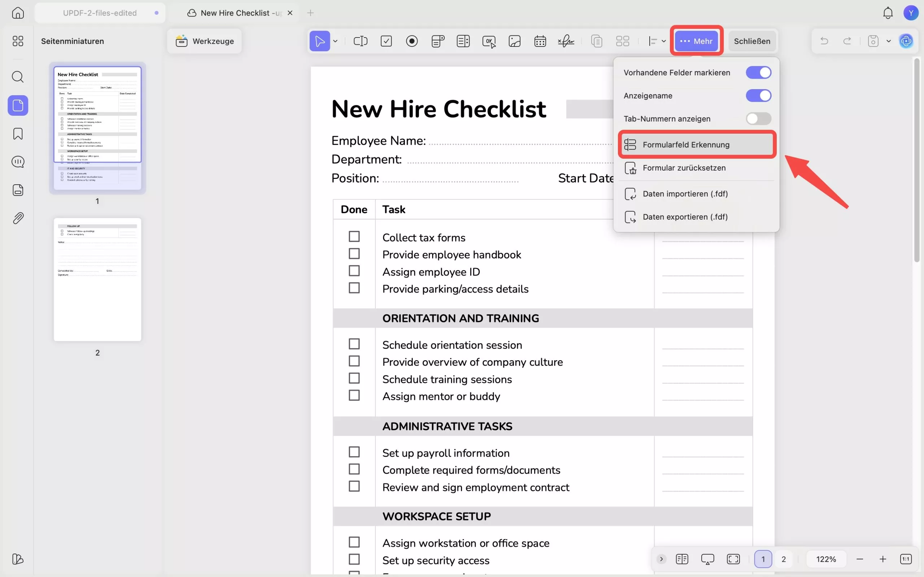Select the digital signature field tool
The image size is (924, 577).
click(566, 41)
